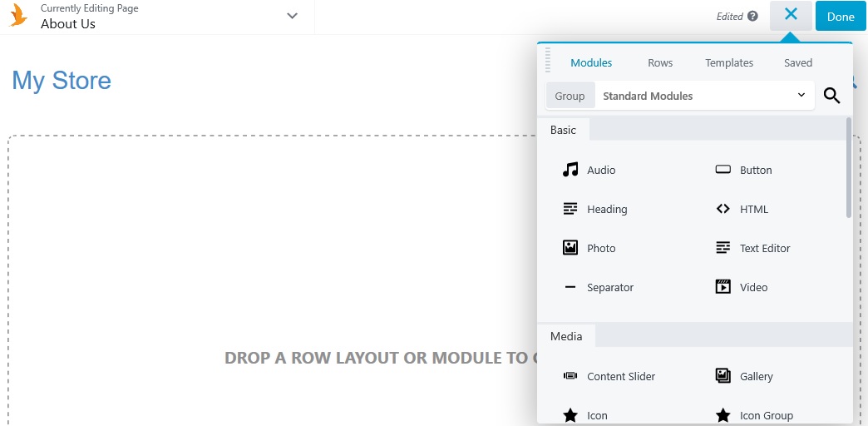This screenshot has width=868, height=426.
Task: Open the Templates tab
Action: pos(729,62)
